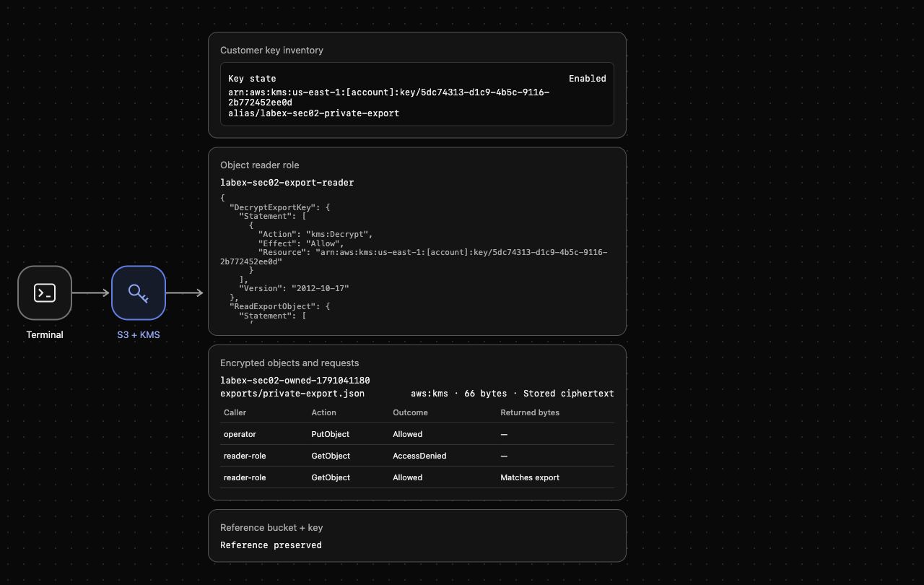Screen dimensions: 924x585
Task: Click the Object reader role heading
Action: [259, 165]
